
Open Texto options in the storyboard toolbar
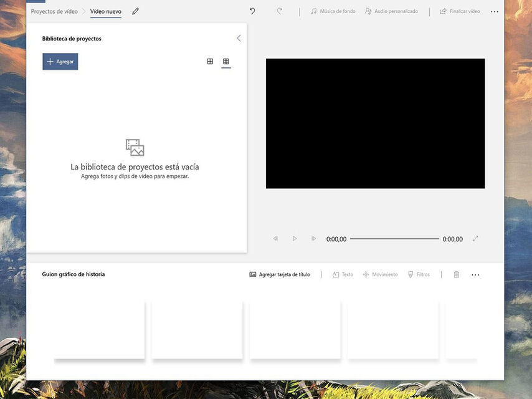[x=343, y=274]
